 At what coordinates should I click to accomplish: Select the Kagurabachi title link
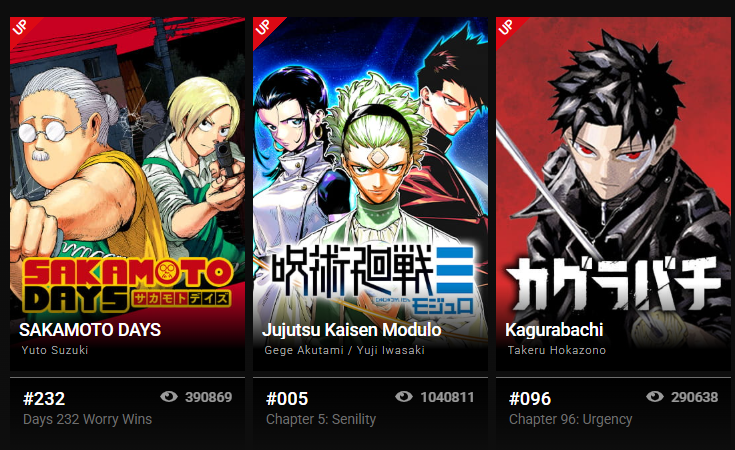pos(554,330)
